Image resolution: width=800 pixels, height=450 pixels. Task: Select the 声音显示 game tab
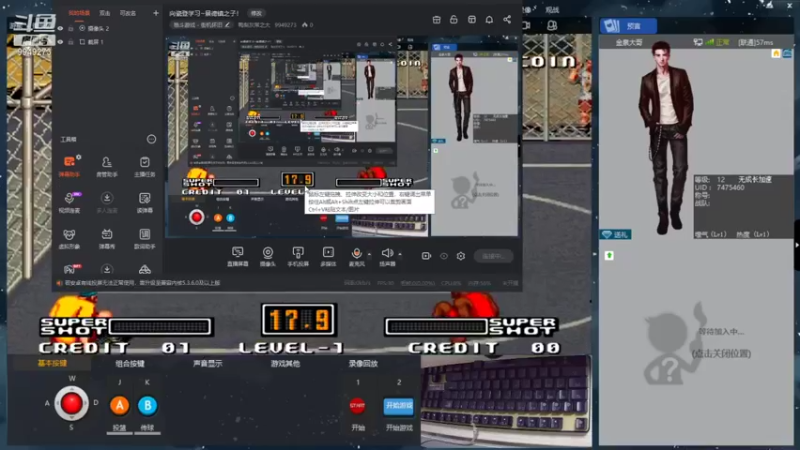(208, 363)
